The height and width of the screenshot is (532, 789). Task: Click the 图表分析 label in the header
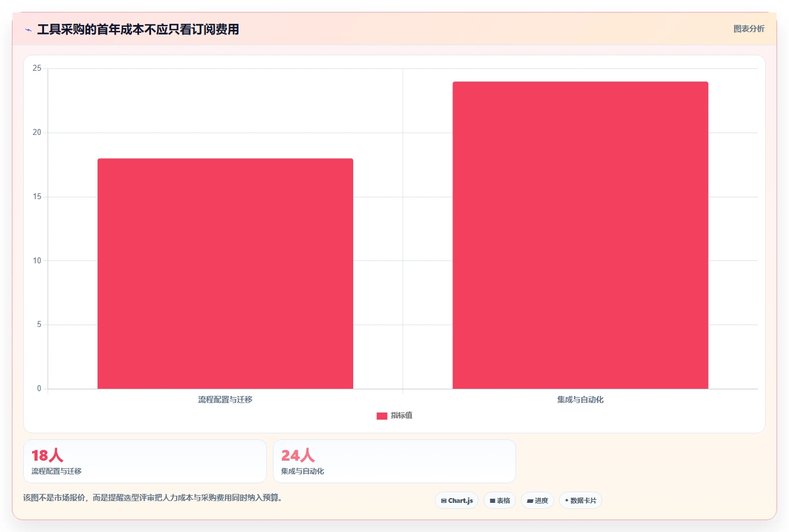(749, 29)
